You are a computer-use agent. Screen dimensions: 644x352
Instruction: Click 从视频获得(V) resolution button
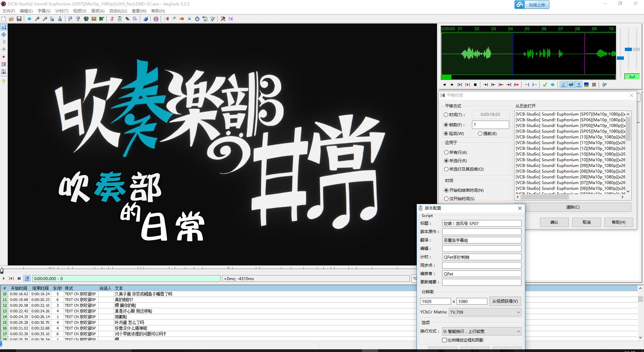(x=505, y=301)
